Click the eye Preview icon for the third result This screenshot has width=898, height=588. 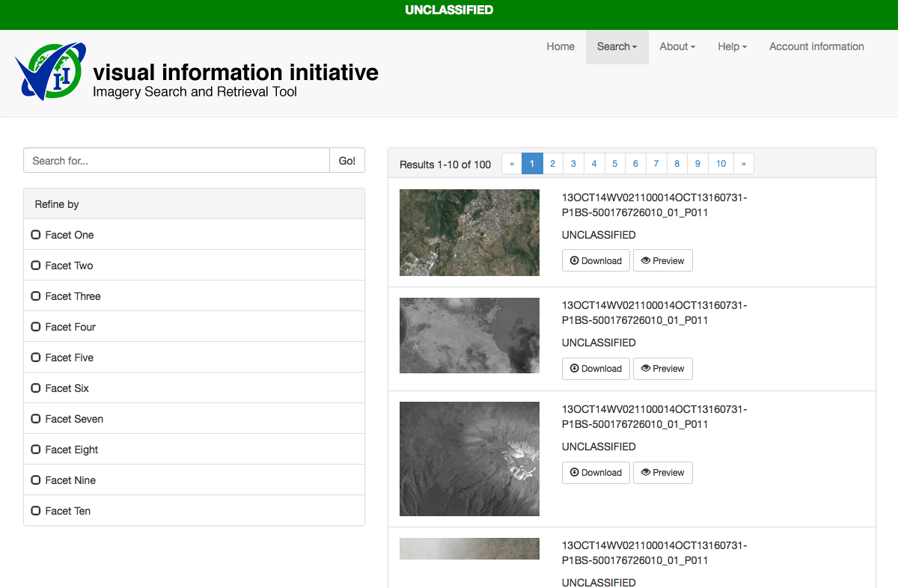click(x=645, y=473)
